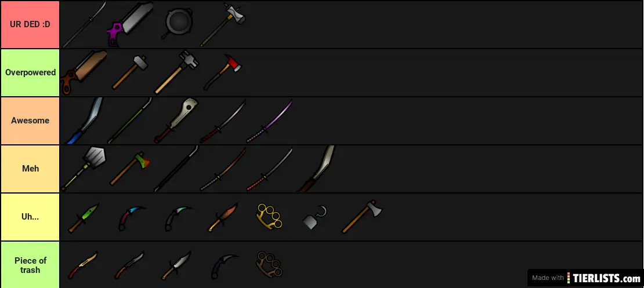Click the yellow Uh... tier label
644x288 pixels.
coord(30,217)
